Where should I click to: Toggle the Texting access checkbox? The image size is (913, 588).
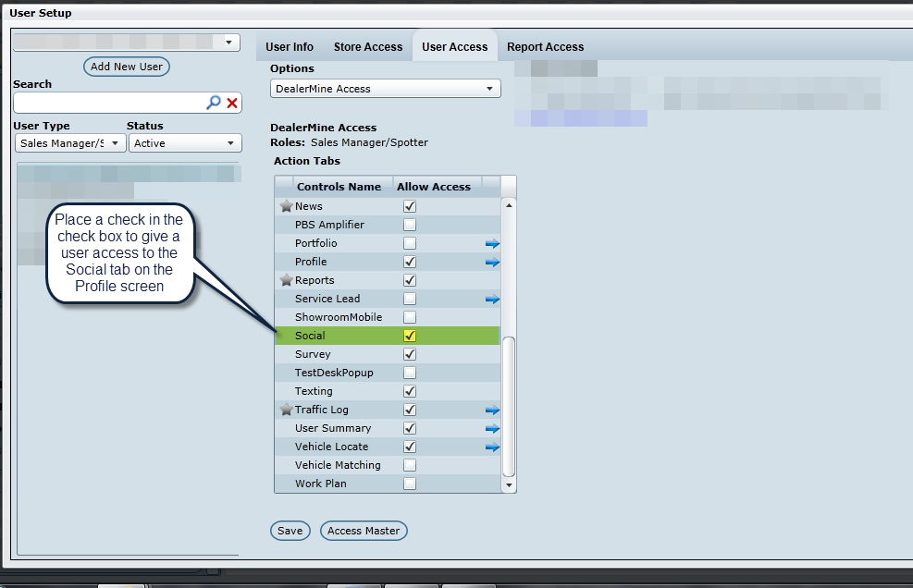coord(410,391)
